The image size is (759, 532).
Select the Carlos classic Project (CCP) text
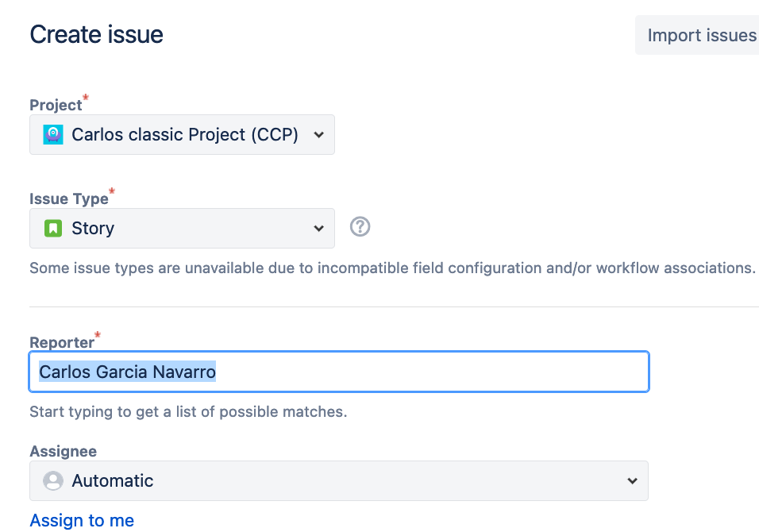(x=185, y=135)
